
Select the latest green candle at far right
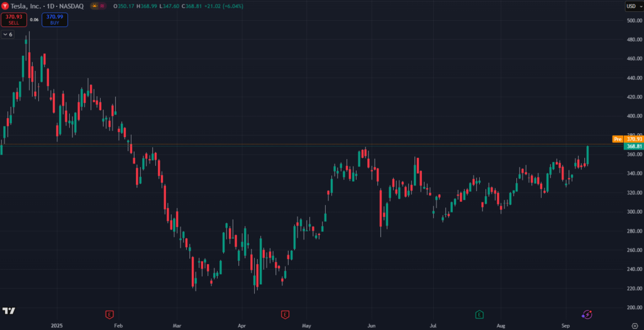coord(588,155)
